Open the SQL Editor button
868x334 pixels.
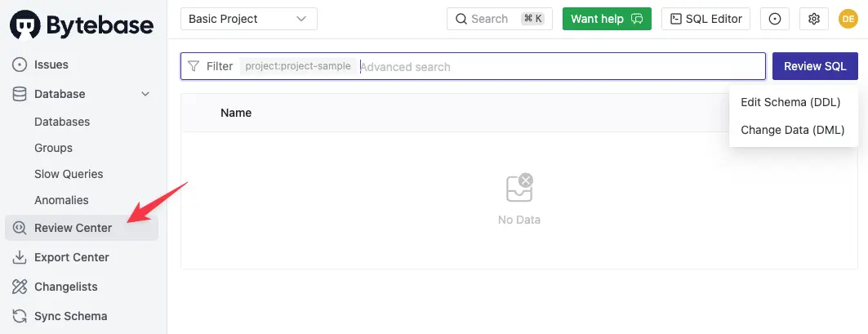pos(706,19)
